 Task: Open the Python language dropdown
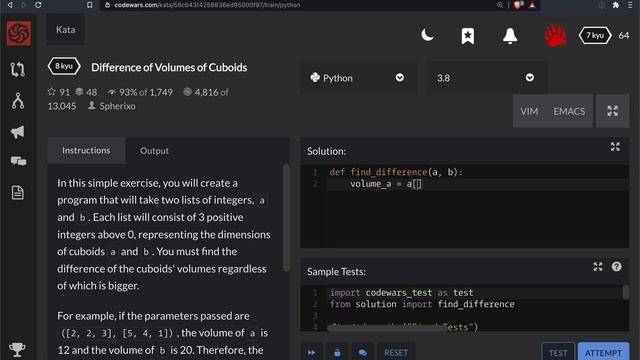(x=358, y=78)
